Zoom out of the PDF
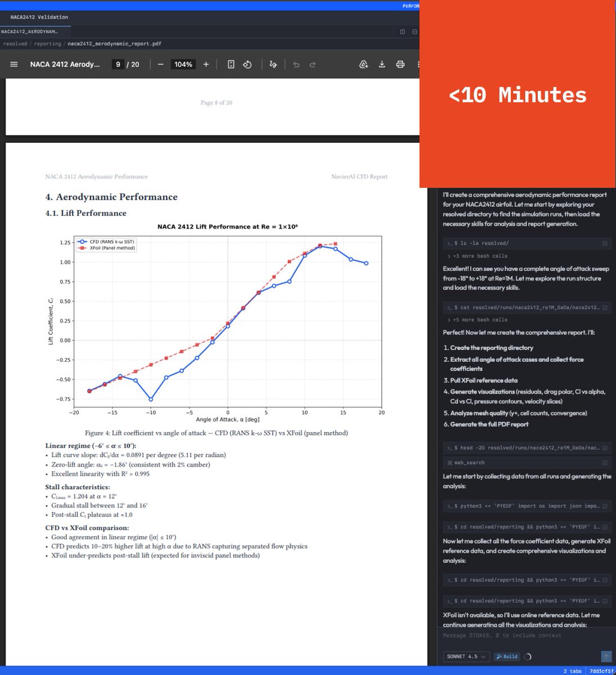The height and width of the screenshot is (675, 616). (x=161, y=65)
